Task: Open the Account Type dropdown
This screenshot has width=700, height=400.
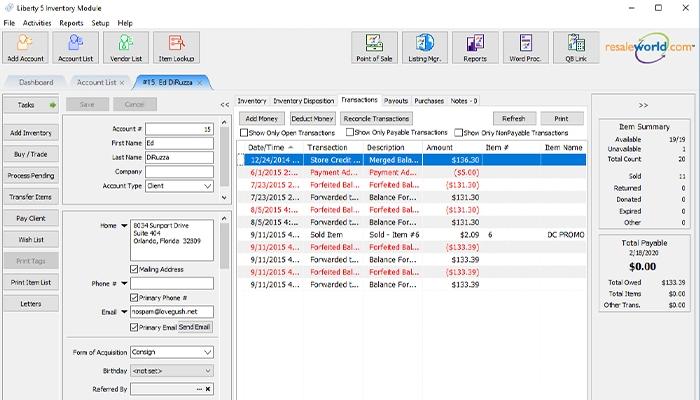Action: pos(208,186)
